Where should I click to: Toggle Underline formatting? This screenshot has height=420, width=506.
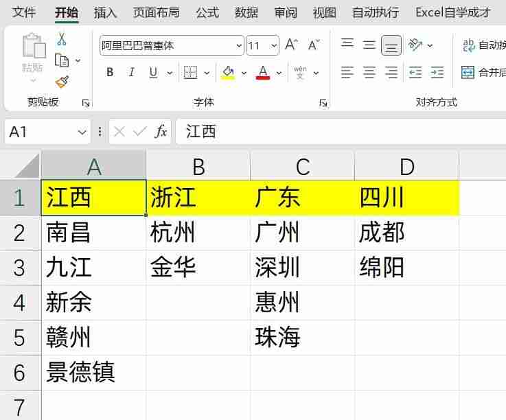point(154,72)
